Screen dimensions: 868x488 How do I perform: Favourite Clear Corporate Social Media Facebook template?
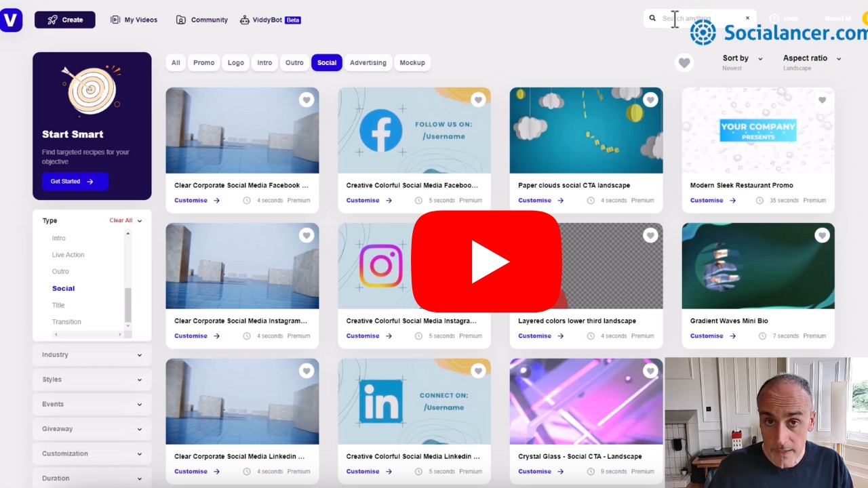307,100
